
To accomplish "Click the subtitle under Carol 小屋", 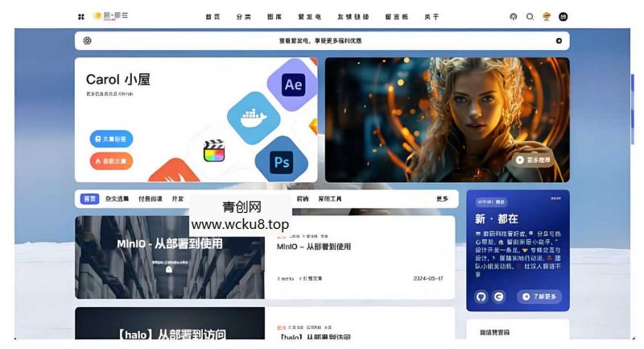I will (x=109, y=93).
